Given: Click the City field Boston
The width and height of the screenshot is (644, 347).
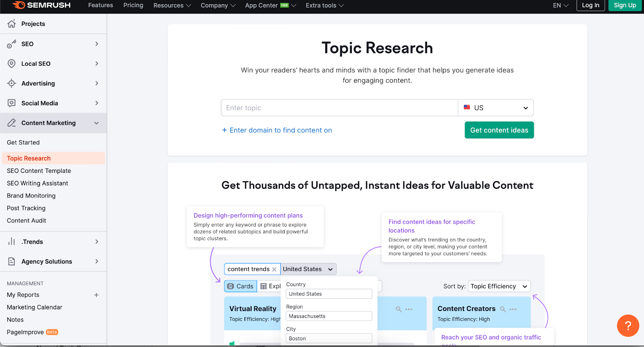Looking at the screenshot, I should click(329, 339).
